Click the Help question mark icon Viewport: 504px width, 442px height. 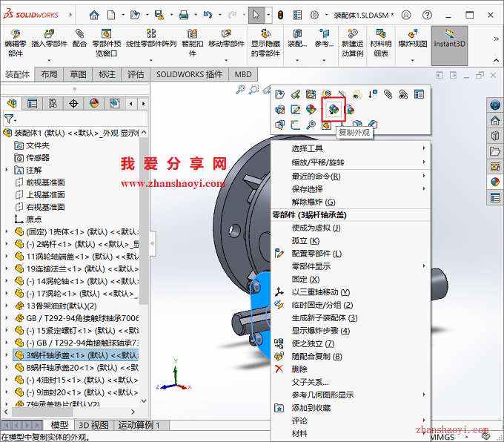pos(427,15)
